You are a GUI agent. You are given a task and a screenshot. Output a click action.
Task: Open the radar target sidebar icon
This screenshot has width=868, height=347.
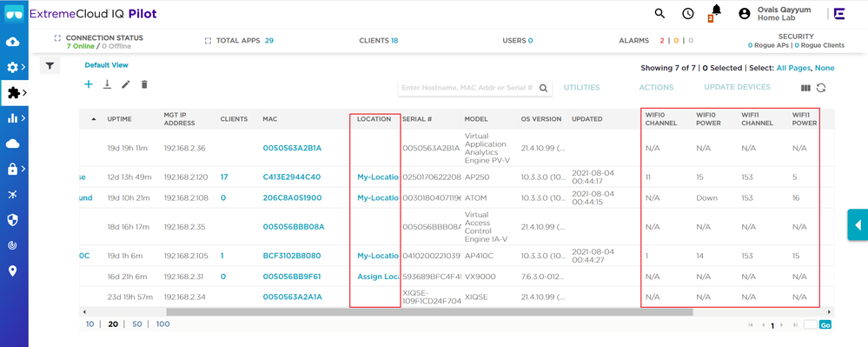(x=12, y=245)
